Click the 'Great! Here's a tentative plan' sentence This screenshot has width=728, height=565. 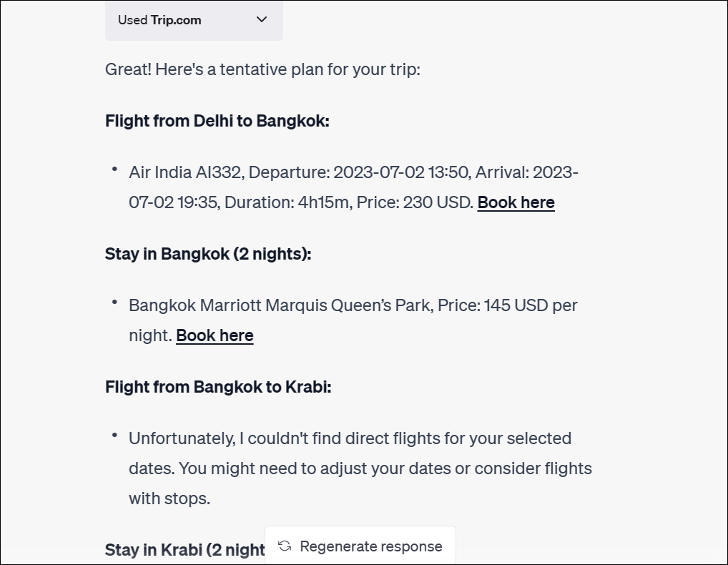pos(262,69)
